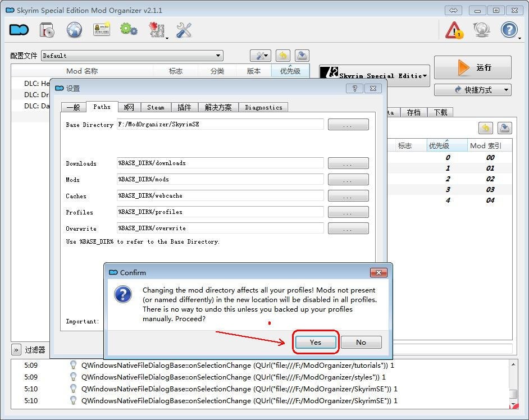
Task: Select the Paths settings tab
Action: pyautogui.click(x=102, y=107)
